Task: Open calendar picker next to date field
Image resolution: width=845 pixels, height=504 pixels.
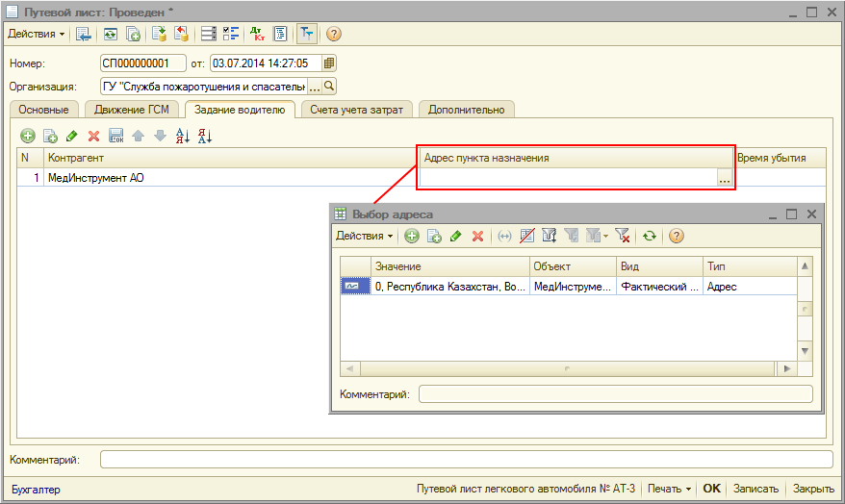Action: [x=329, y=63]
